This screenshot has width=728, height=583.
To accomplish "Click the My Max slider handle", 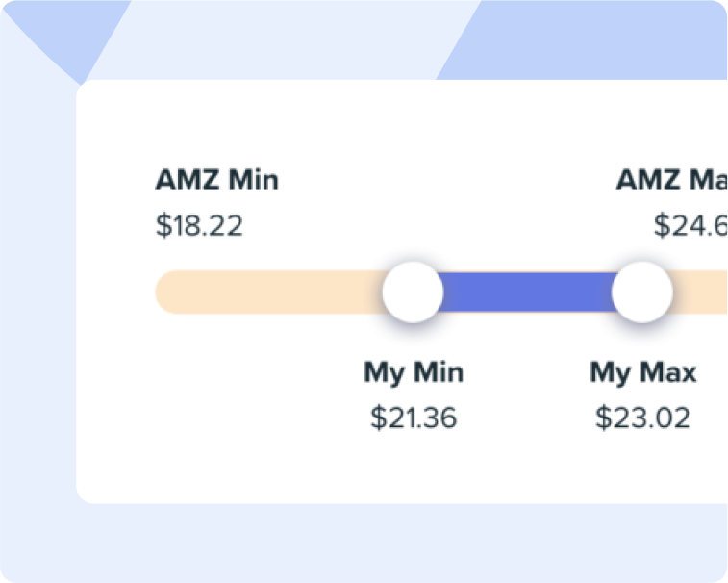I will click(x=641, y=292).
